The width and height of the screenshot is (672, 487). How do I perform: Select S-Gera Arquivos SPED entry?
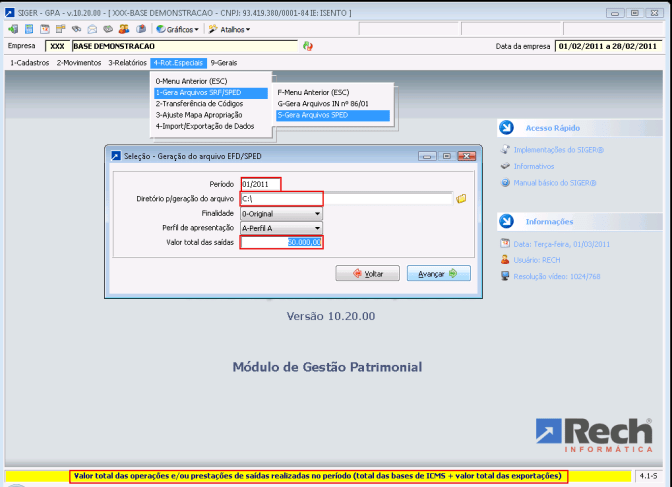pos(333,115)
